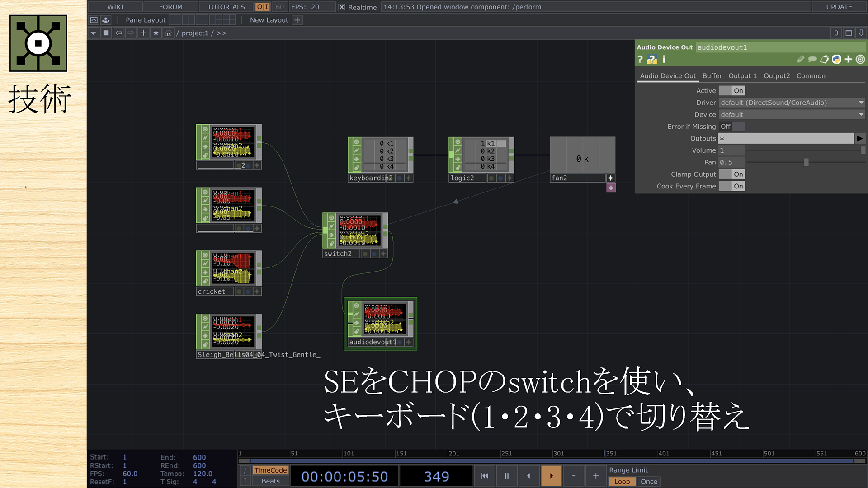Viewport: 868px width, 488px height.
Task: Open the Driver dropdown menu
Action: (792, 103)
